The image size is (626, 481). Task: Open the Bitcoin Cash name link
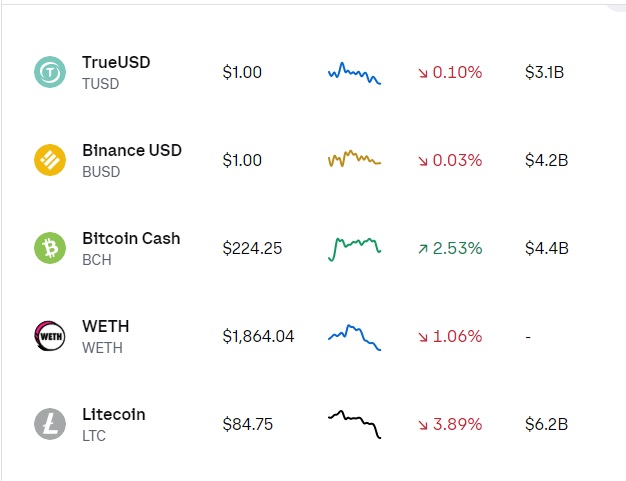pos(131,238)
